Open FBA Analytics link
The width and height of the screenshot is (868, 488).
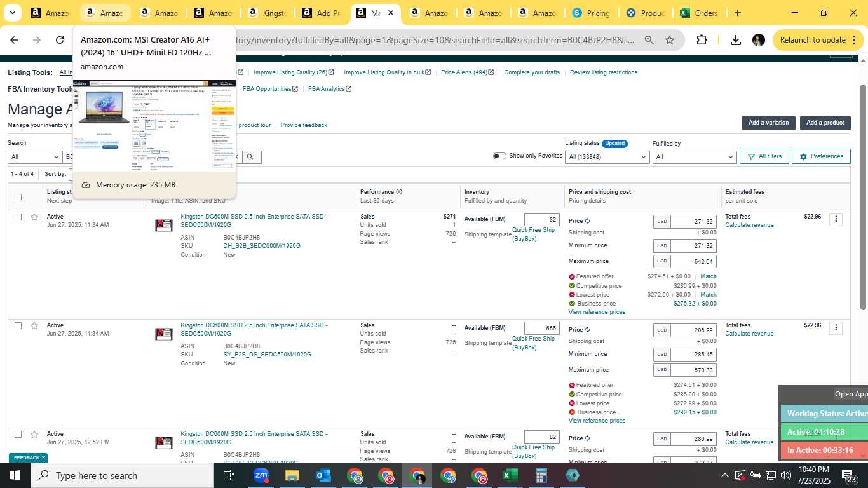tap(330, 89)
